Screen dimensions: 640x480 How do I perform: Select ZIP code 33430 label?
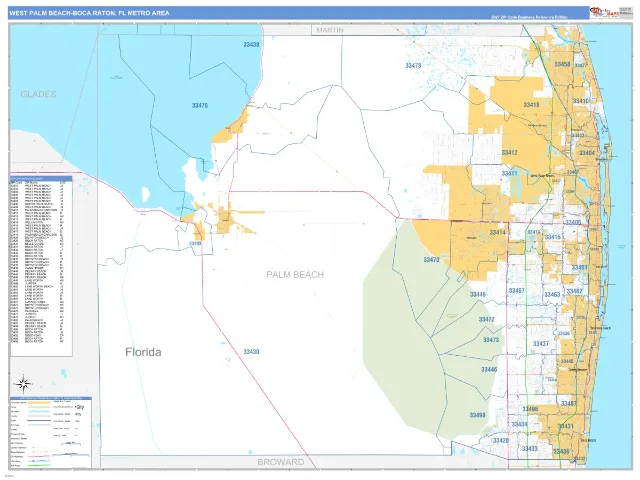(x=251, y=352)
